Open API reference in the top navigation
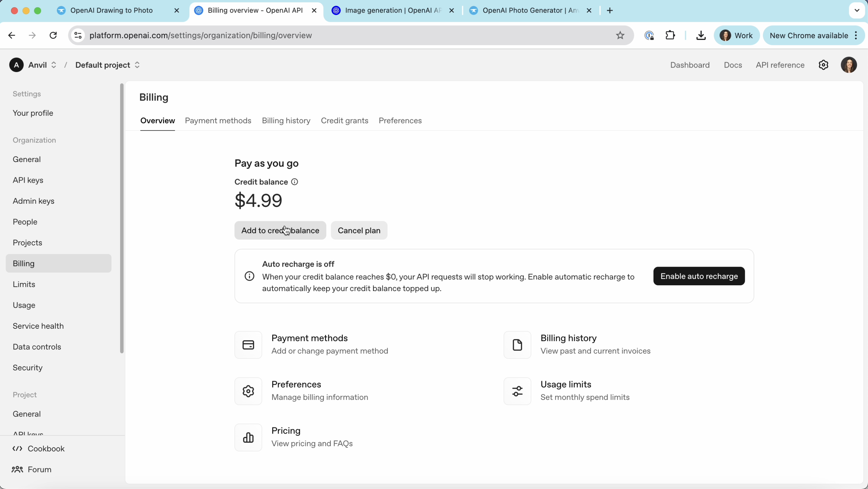Viewport: 868px width, 489px height. coord(780,65)
